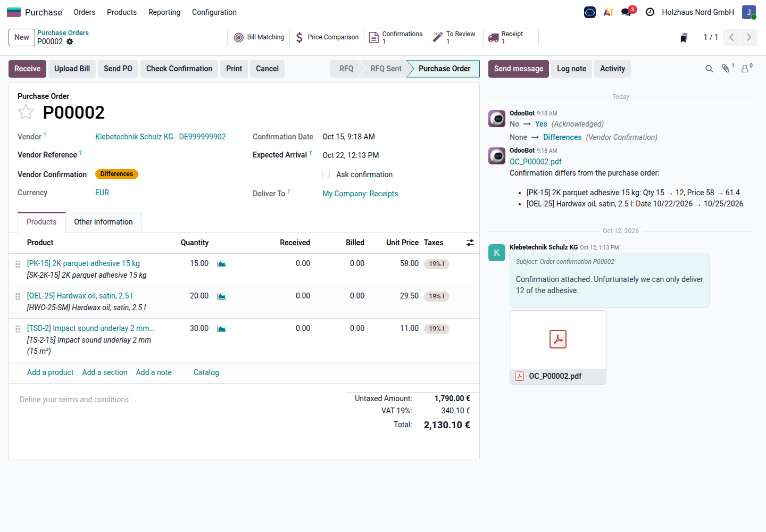Open the user avatar menu
The width and height of the screenshot is (766, 532).
(749, 12)
